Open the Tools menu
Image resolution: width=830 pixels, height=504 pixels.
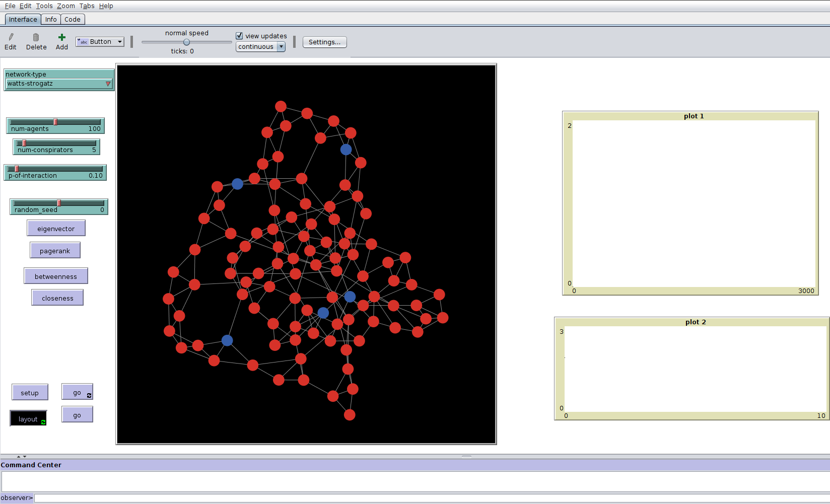point(44,6)
